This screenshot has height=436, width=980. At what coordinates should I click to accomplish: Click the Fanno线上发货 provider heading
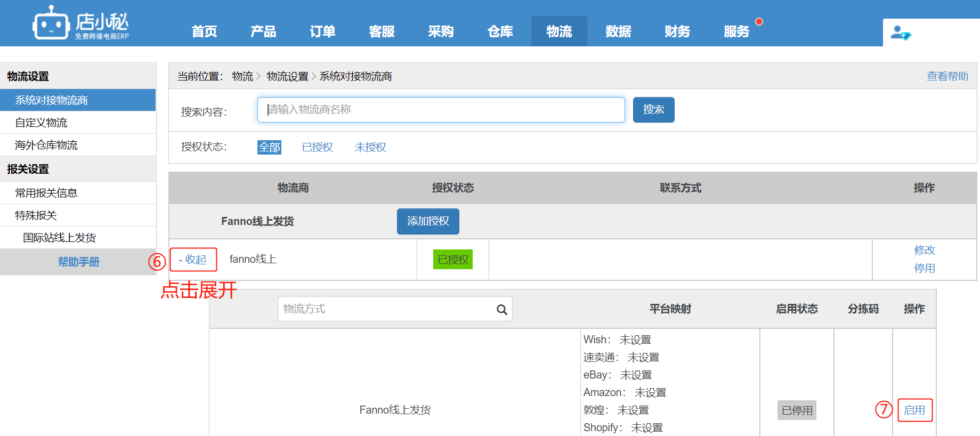tap(257, 221)
